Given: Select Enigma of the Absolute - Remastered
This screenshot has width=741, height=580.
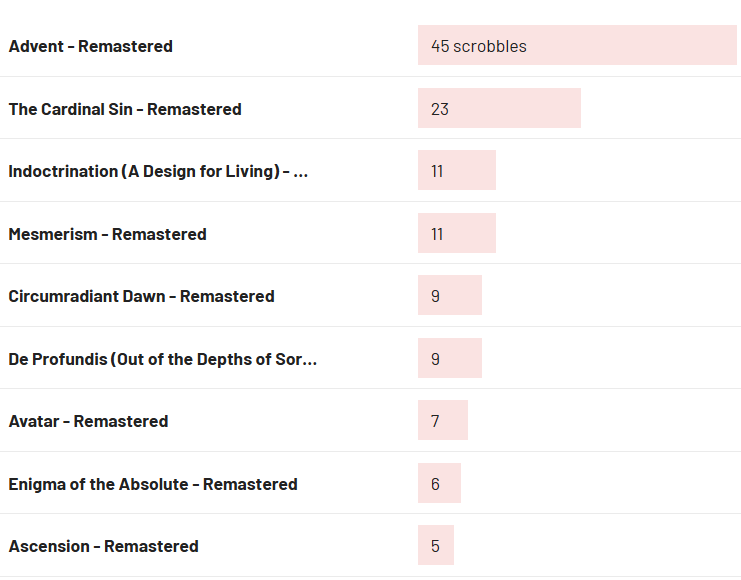Looking at the screenshot, I should (x=153, y=484).
